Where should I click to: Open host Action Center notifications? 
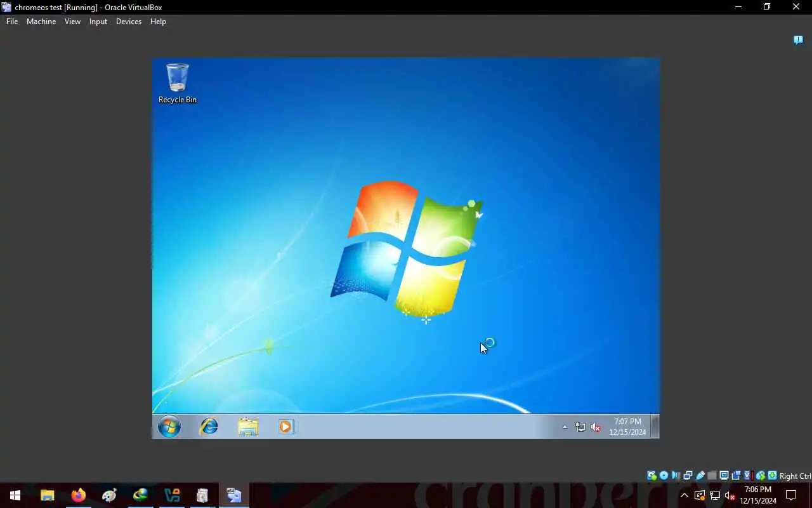pyautogui.click(x=791, y=495)
